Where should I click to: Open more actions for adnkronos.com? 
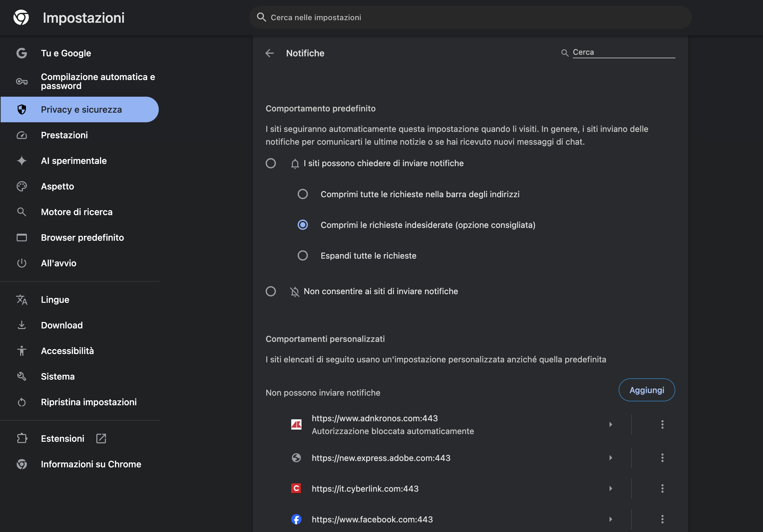tap(662, 424)
